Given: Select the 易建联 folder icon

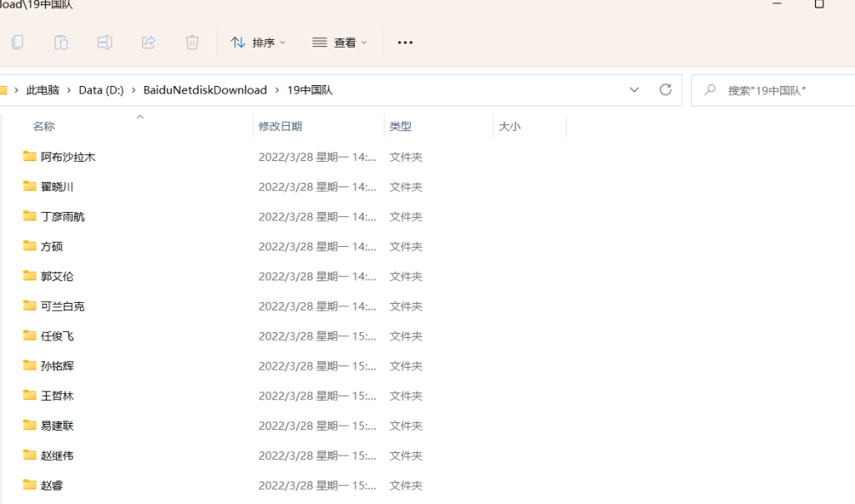Looking at the screenshot, I should pyautogui.click(x=29, y=425).
